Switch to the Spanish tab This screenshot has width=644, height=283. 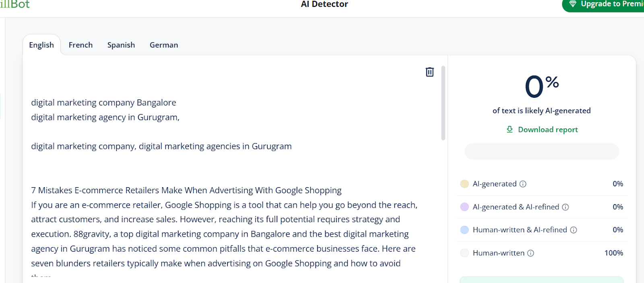(x=121, y=45)
